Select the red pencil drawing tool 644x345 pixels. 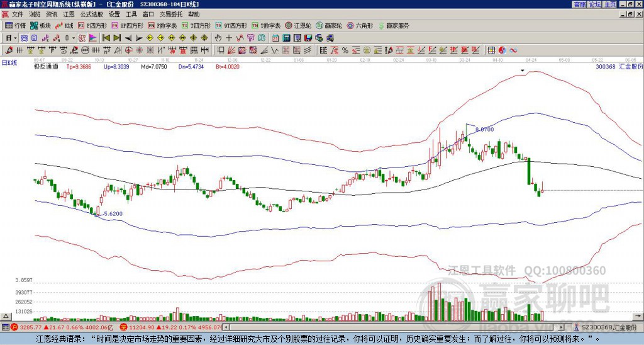(x=9, y=50)
